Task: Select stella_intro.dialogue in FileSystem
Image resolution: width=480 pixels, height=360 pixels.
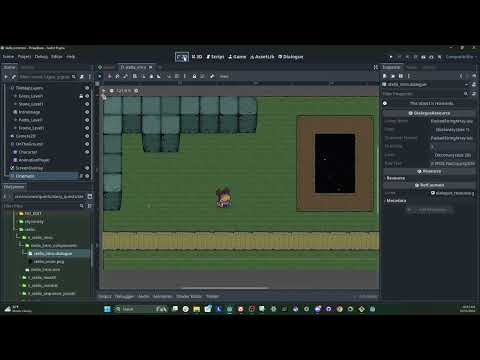Action: point(53,254)
